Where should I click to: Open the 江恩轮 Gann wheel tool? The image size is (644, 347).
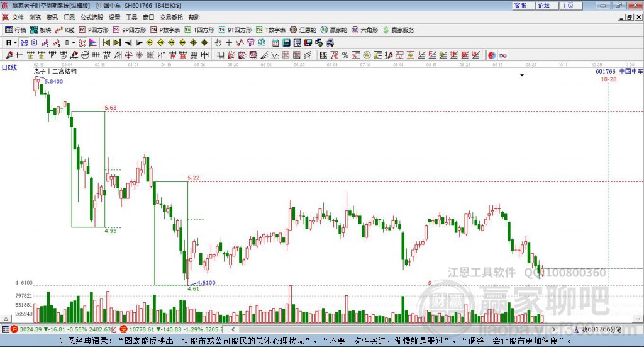click(303, 30)
